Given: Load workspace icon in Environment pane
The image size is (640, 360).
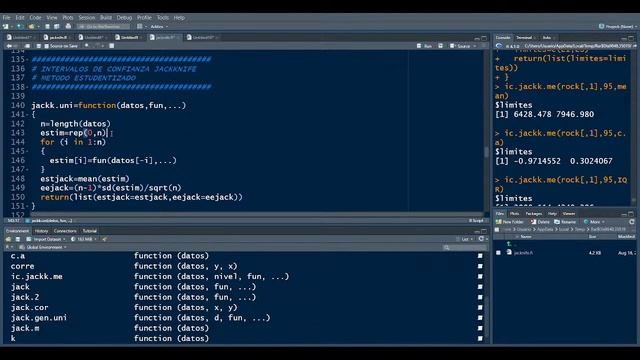Looking at the screenshot, I should [x=9, y=239].
